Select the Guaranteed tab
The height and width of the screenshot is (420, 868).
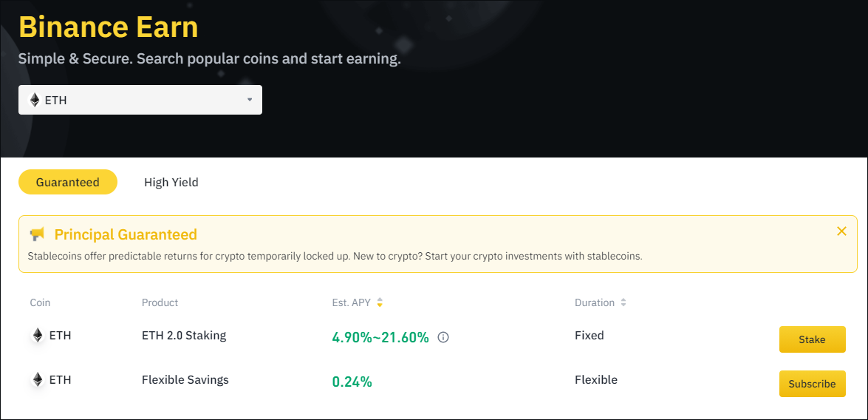(x=67, y=183)
